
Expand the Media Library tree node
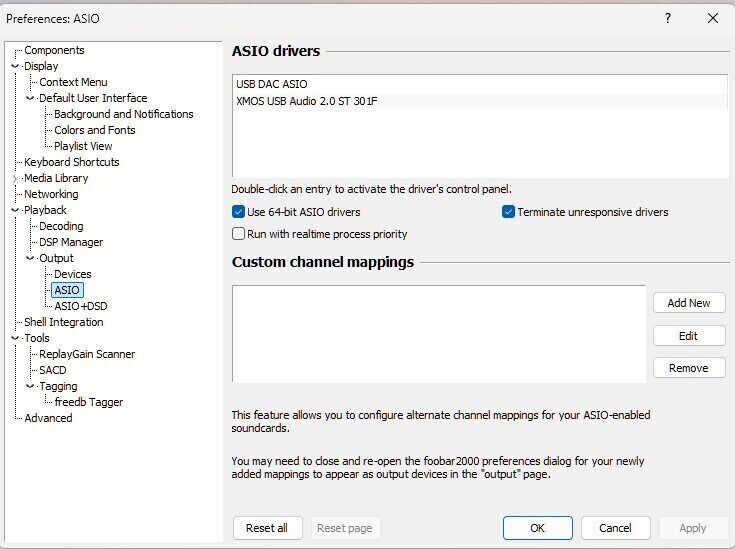click(x=15, y=179)
